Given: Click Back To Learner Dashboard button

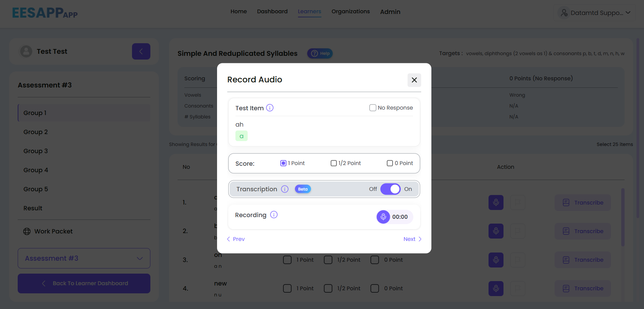Looking at the screenshot, I should 84,283.
